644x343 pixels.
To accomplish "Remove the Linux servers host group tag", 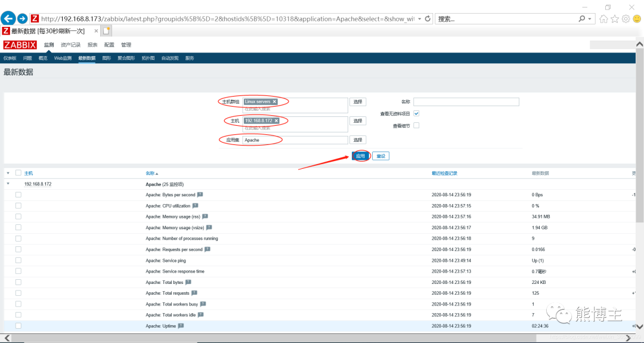I will (x=274, y=101).
